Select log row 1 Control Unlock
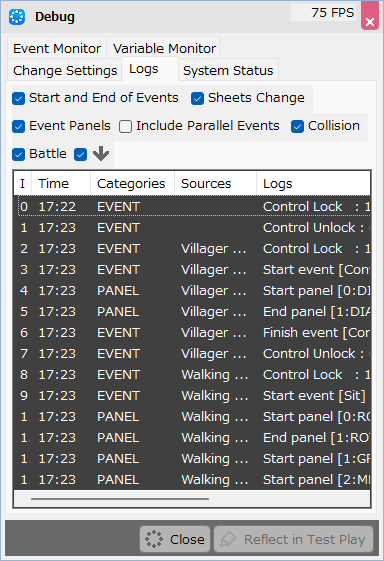 click(192, 228)
